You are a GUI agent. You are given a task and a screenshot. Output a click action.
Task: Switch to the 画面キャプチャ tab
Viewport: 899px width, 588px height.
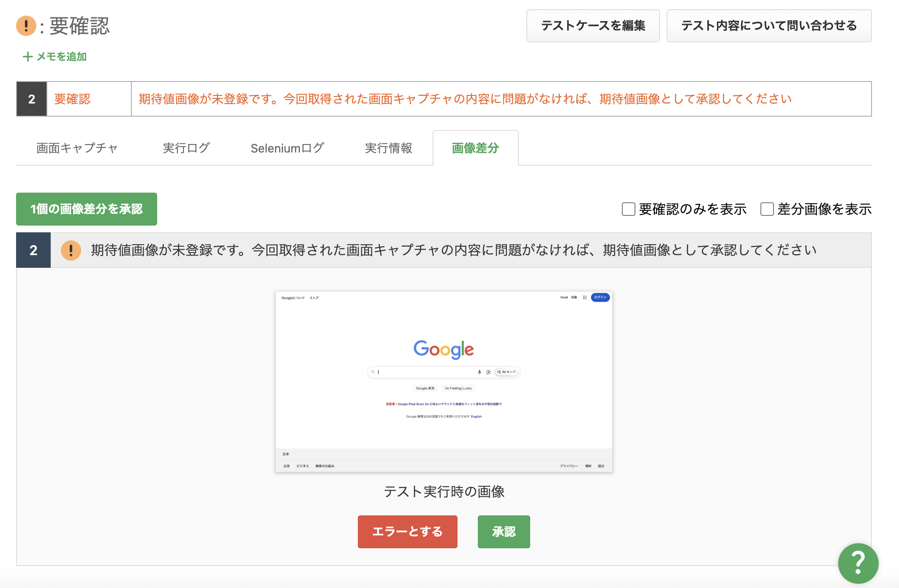tap(77, 148)
